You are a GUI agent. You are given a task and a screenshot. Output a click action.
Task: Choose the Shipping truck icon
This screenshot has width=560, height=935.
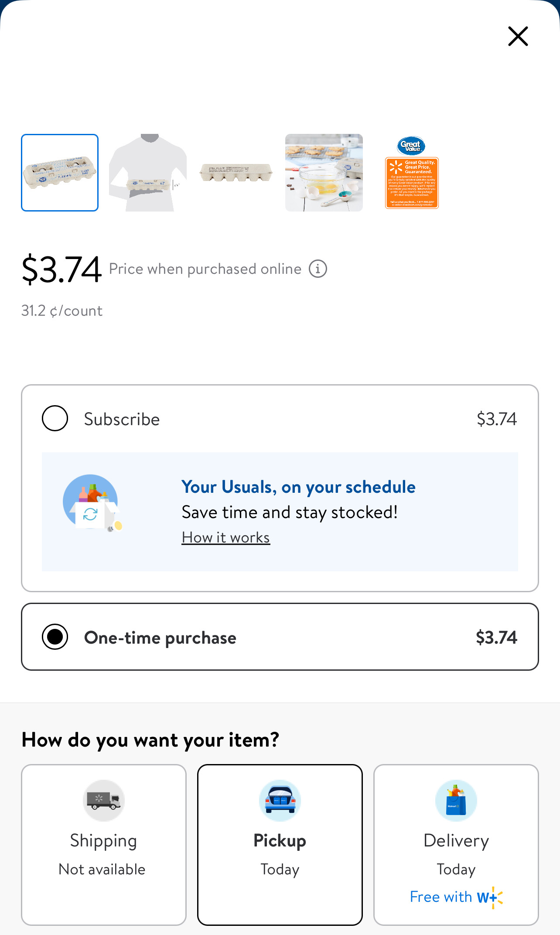[x=104, y=801]
